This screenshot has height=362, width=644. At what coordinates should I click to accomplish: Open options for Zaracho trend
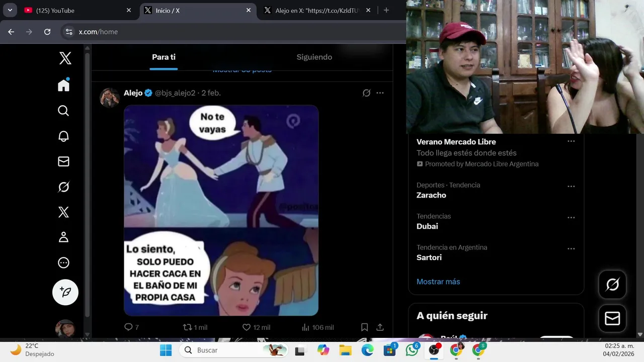click(571, 187)
